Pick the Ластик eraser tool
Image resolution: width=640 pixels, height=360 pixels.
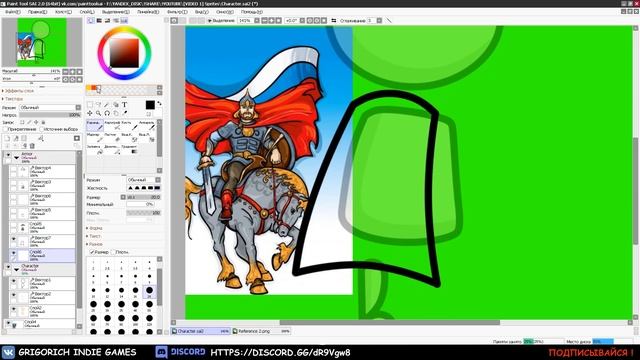tap(112, 137)
